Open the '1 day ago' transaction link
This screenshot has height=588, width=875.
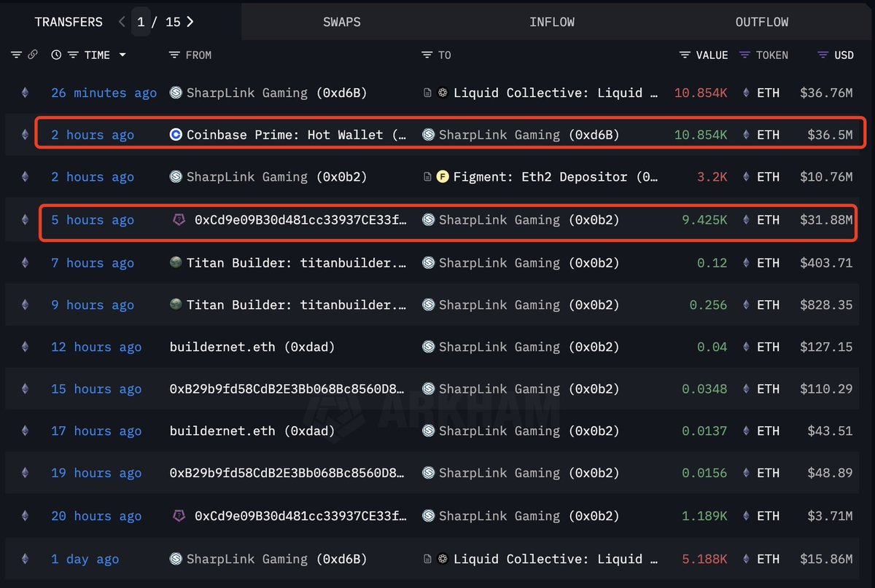(85, 559)
